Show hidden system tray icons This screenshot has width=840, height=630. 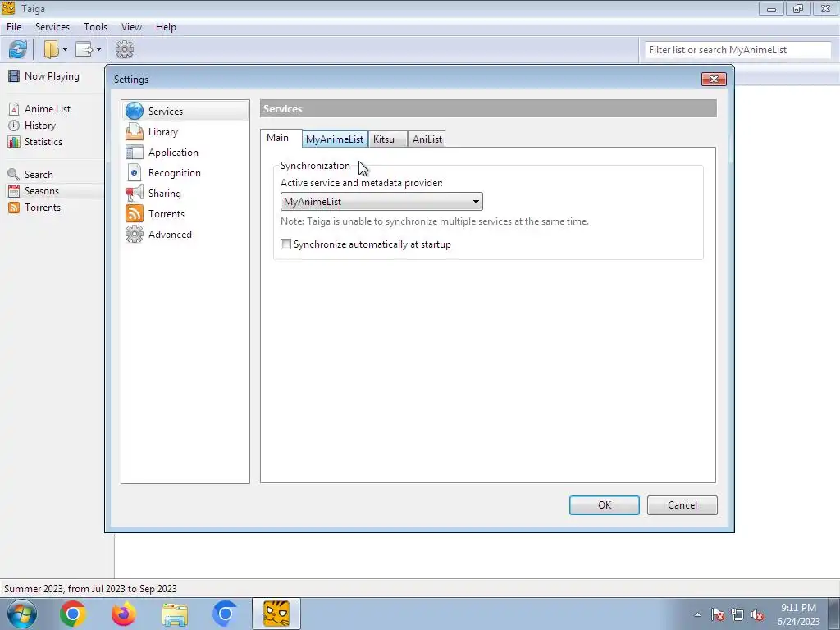click(697, 614)
